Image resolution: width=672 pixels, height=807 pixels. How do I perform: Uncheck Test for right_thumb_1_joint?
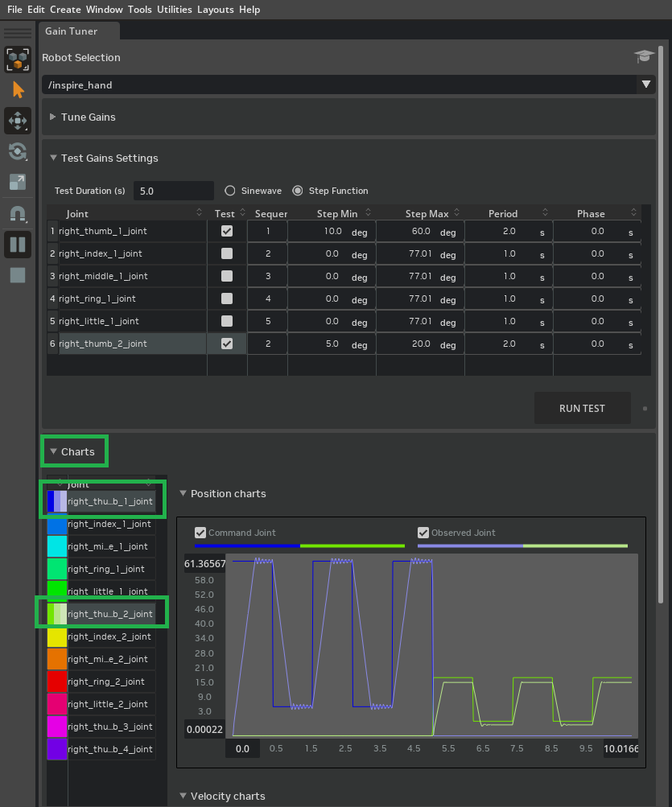[x=227, y=231]
